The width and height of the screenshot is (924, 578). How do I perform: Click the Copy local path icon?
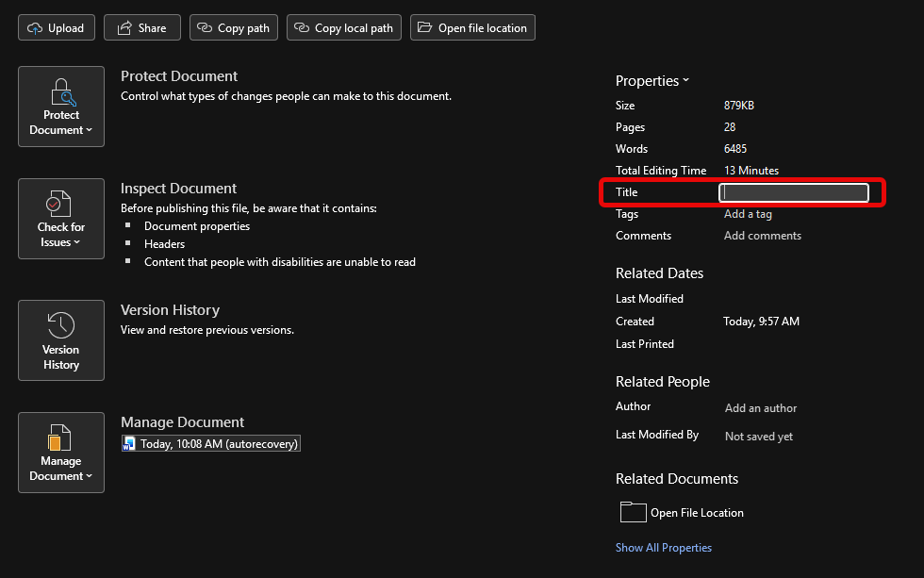[x=303, y=28]
